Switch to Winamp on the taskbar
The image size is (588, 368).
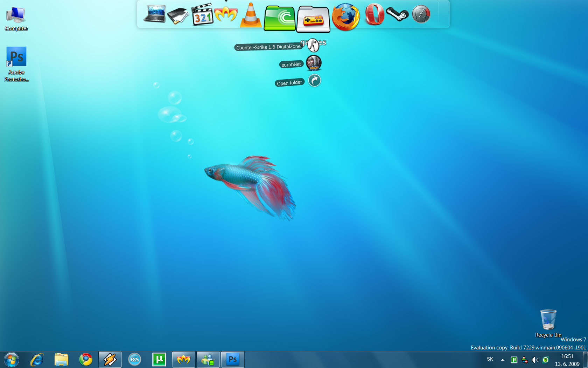[110, 360]
